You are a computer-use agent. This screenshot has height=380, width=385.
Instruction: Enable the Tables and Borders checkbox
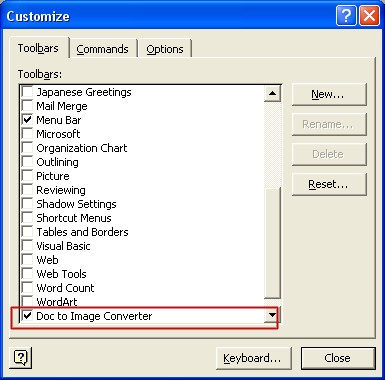tap(27, 231)
